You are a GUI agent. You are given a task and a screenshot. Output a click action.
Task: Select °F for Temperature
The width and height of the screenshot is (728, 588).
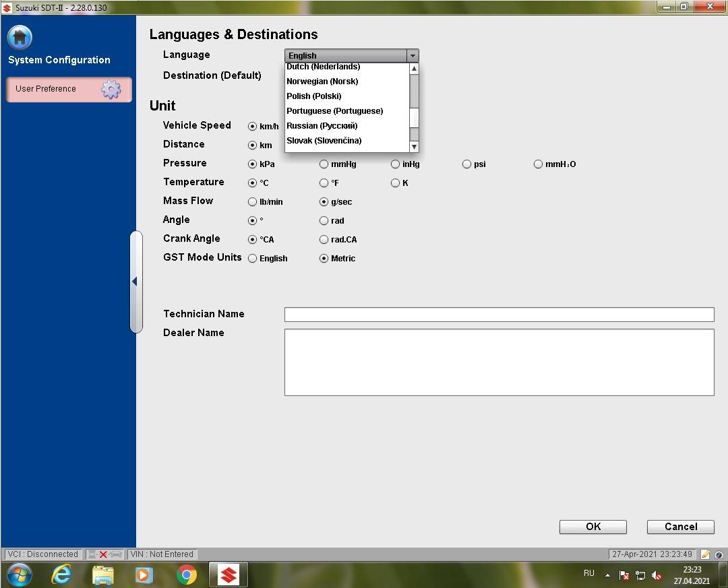point(324,183)
